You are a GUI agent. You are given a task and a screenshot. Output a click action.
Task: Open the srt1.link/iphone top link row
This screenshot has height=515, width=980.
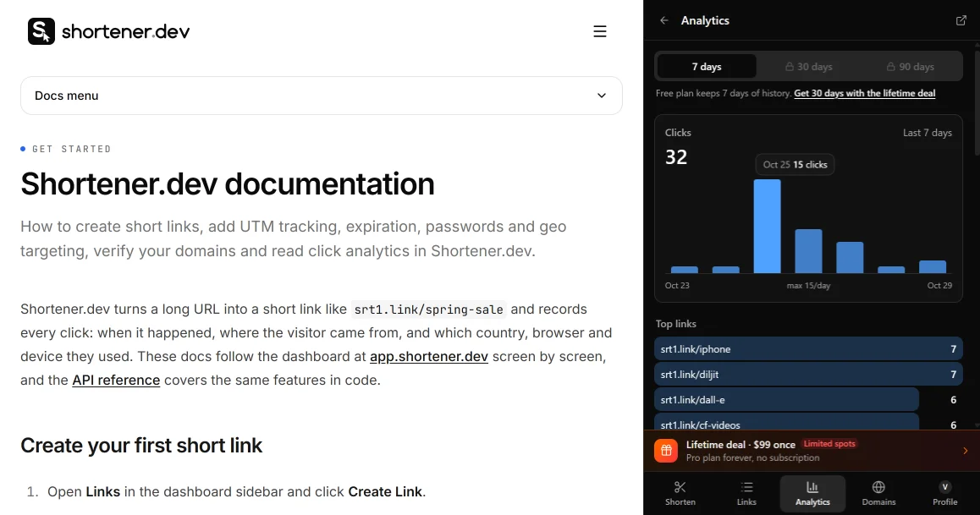808,349
